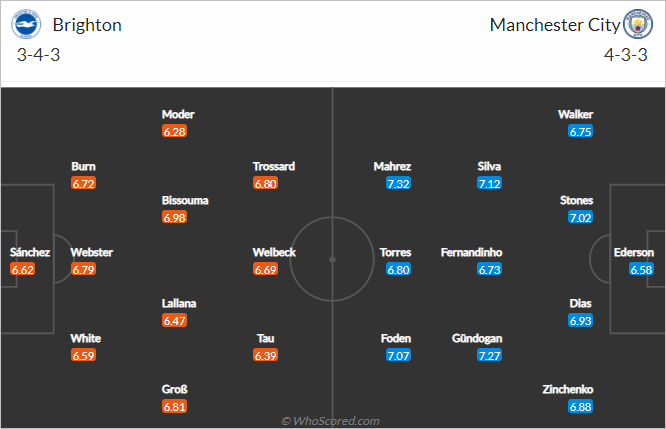The image size is (666, 429).
Task: Click Sánchez's 6.62 rating badge
Action: (x=23, y=269)
